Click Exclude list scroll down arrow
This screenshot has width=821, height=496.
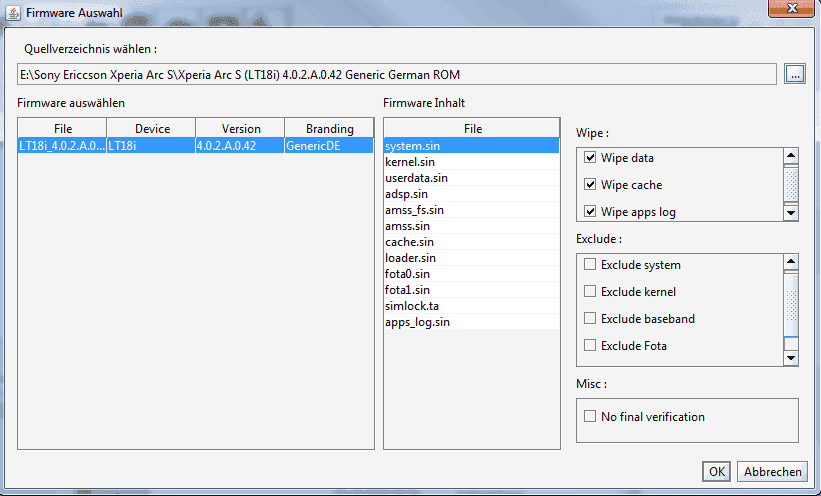[791, 358]
